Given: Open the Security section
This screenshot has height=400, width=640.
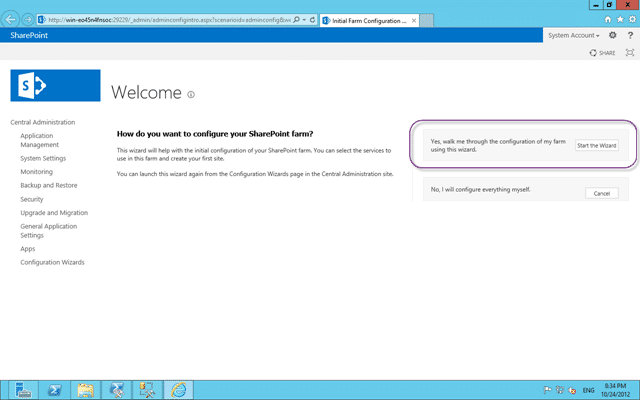Looking at the screenshot, I should (31, 199).
